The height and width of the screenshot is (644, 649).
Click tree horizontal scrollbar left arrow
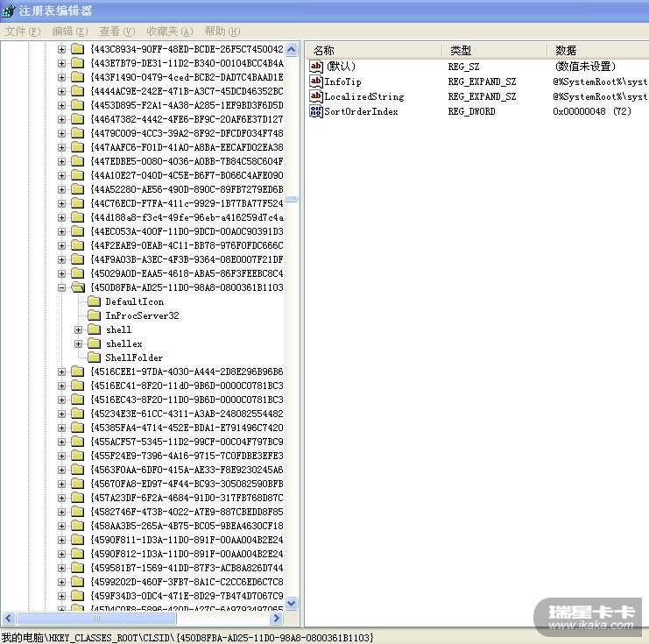[9, 619]
